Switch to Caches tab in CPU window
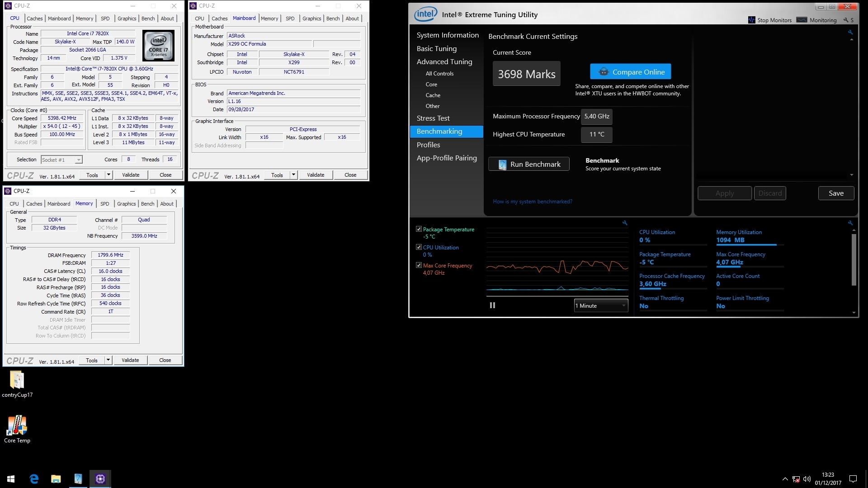 [x=35, y=19]
